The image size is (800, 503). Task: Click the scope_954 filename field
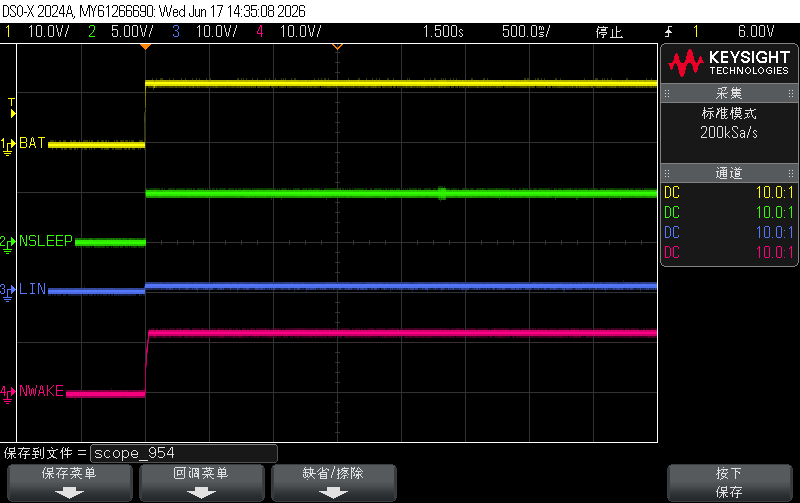tap(184, 453)
